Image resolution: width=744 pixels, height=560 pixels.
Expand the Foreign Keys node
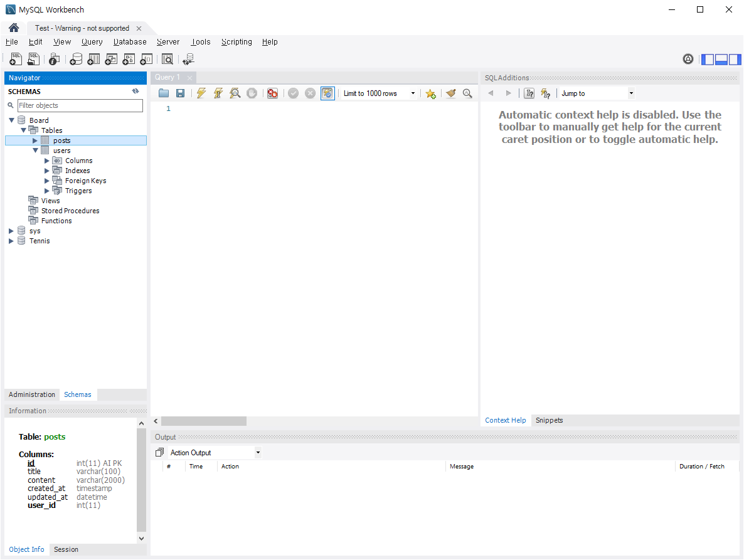click(x=46, y=181)
